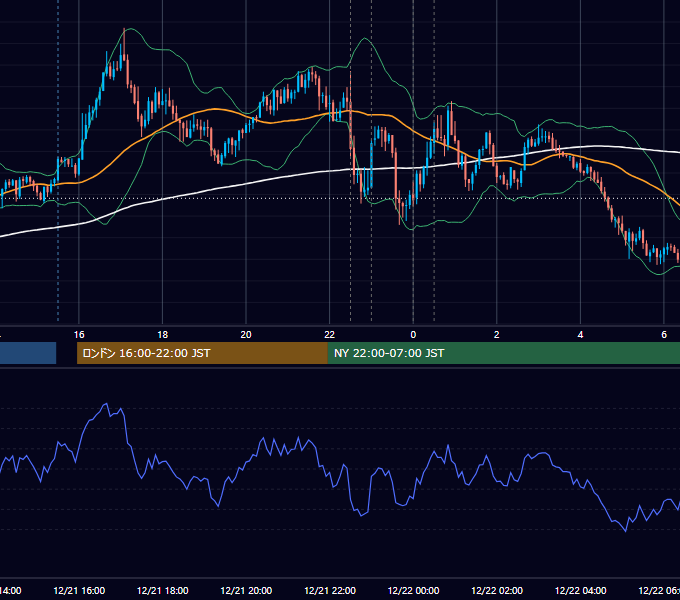The image size is (680, 600).
Task: Click the 12/22 00:00 time label
Action: (x=413, y=590)
